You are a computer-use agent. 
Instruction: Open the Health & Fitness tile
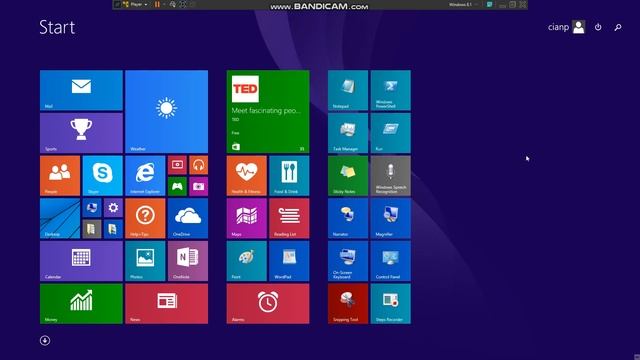coord(247,176)
